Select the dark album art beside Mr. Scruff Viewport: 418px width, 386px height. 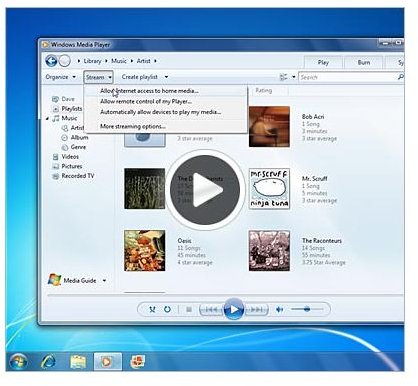tap(145, 189)
